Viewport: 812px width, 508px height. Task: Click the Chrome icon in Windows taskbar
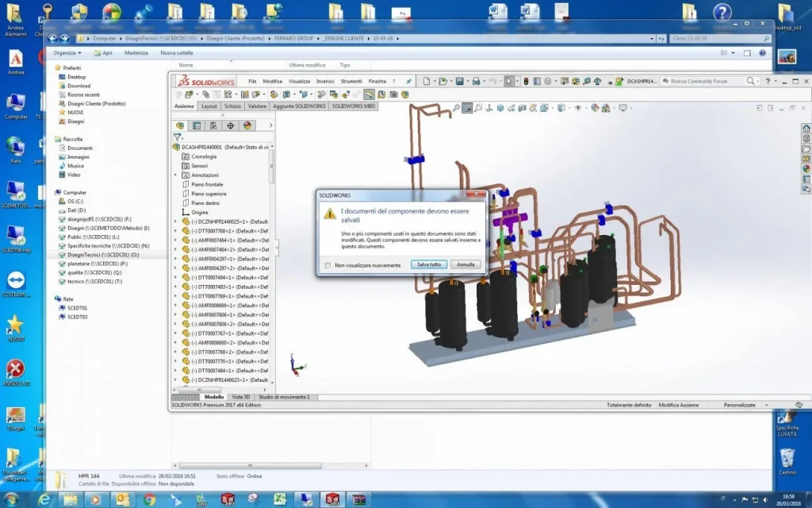point(150,500)
